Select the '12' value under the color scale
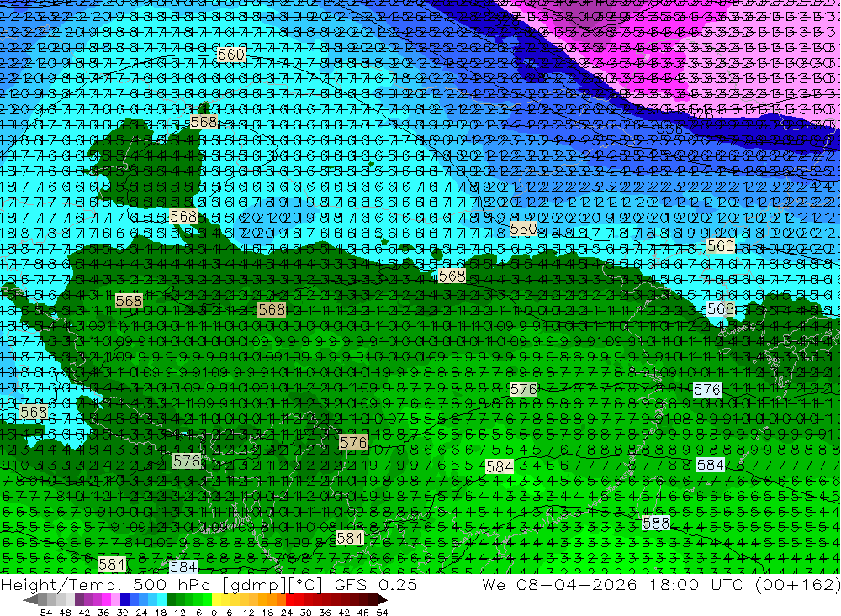This screenshot has width=841, height=616. coord(248,613)
